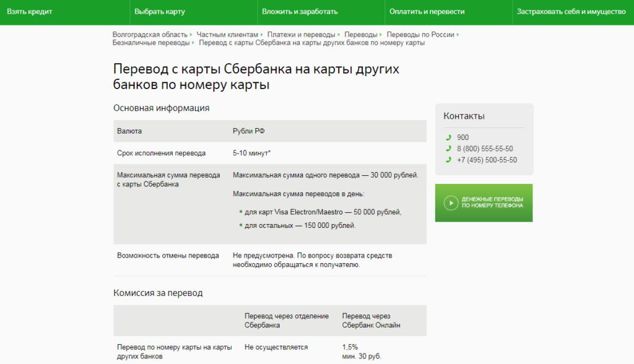Open the 'Выбрать карту' menu
This screenshot has height=364, width=634.
(160, 12)
